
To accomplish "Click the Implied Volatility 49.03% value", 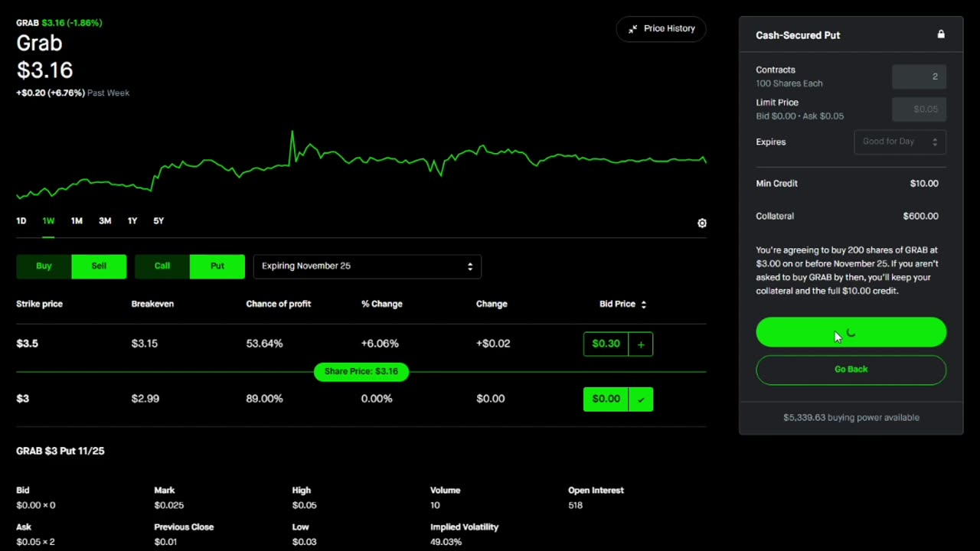I will [x=446, y=543].
